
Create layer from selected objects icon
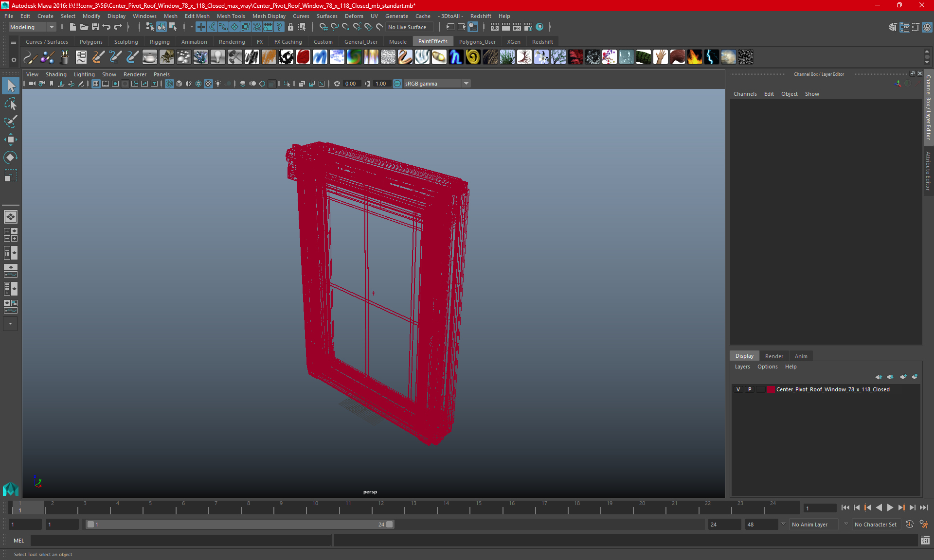point(915,377)
